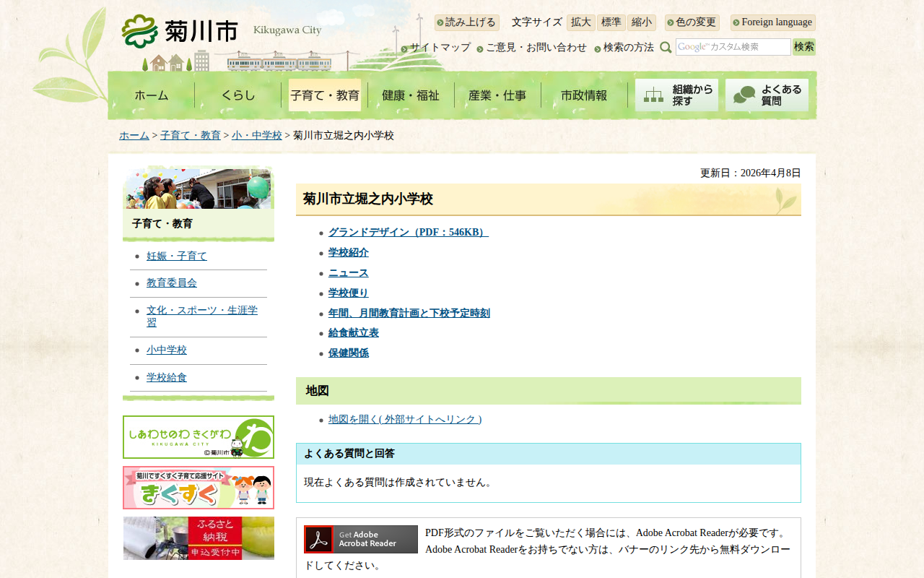The width and height of the screenshot is (924, 578).
Task: Open the ふるさと納税 banner
Action: [x=199, y=538]
